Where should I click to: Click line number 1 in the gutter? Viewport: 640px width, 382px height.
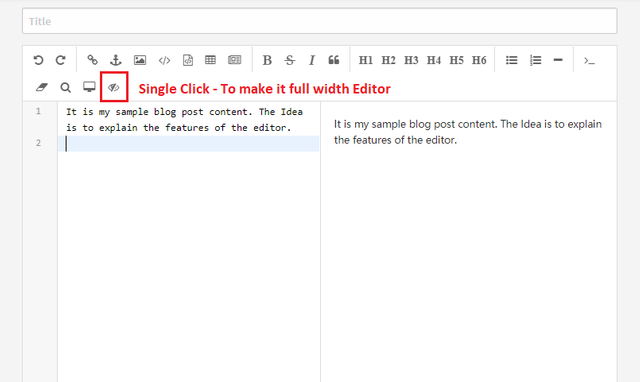[x=38, y=111]
